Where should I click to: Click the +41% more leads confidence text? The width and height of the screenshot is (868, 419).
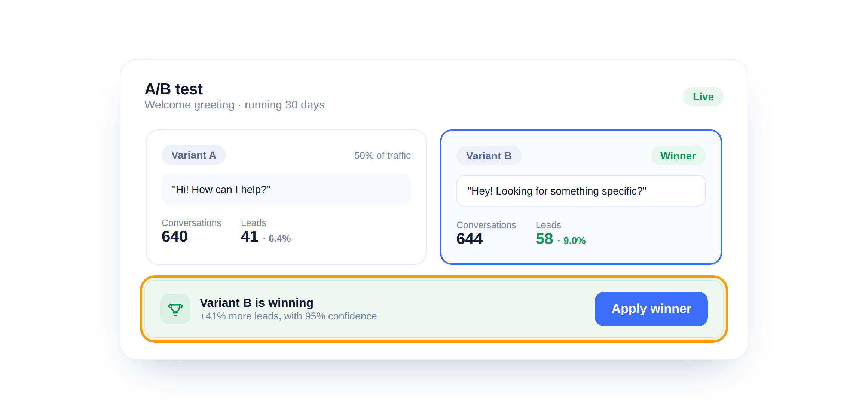click(288, 316)
